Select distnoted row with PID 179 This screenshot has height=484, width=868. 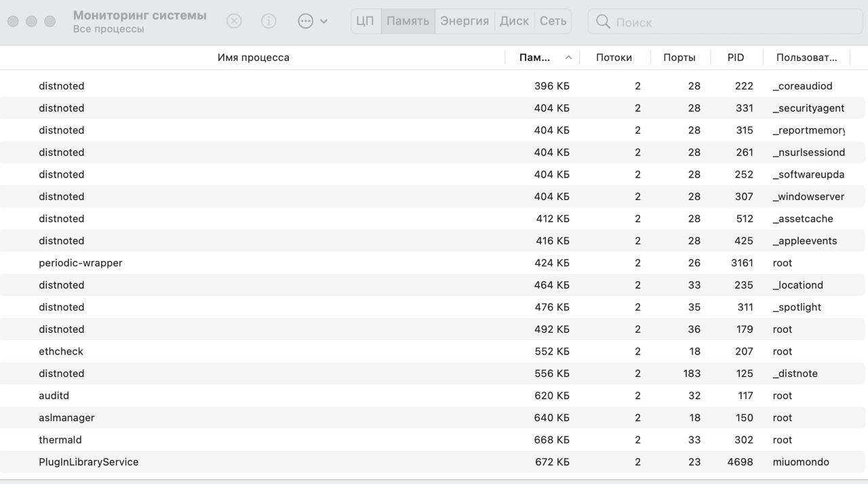pos(433,329)
